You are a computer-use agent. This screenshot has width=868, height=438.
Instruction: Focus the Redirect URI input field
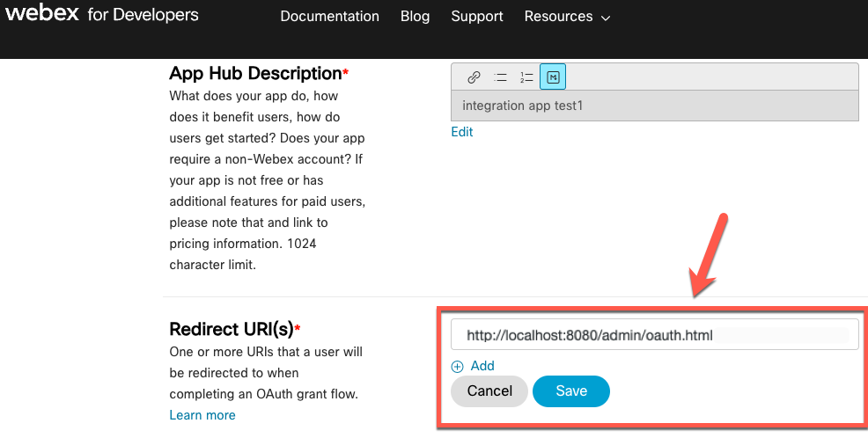[655, 334]
